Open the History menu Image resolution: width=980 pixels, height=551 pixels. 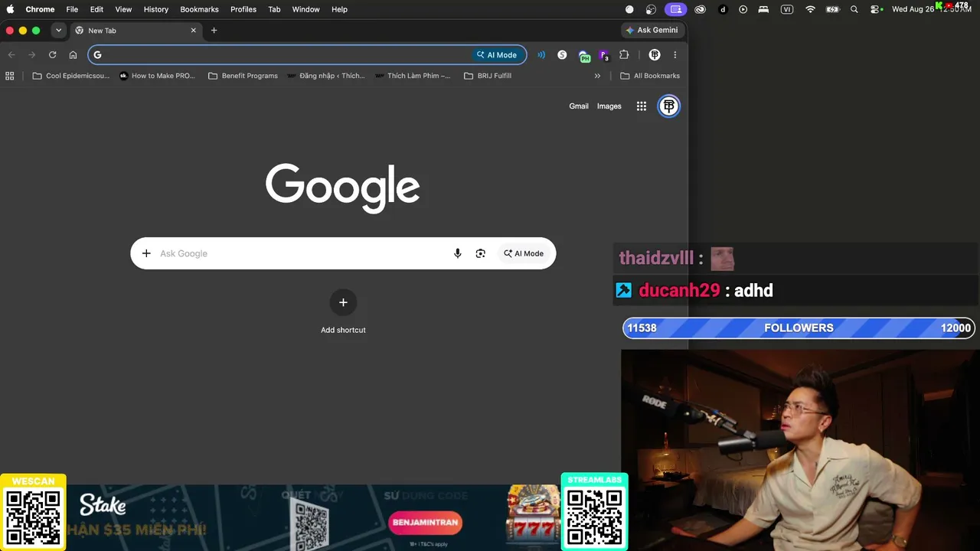tap(155, 9)
